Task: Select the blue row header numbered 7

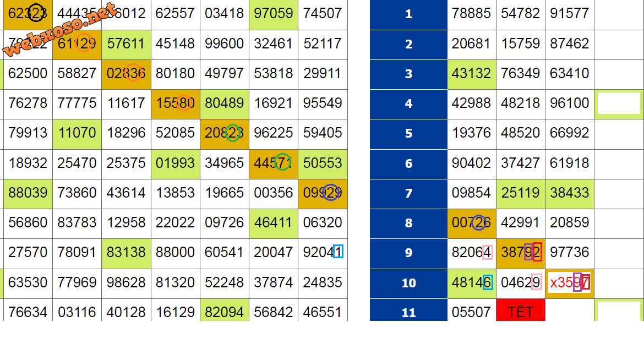Action: (408, 193)
